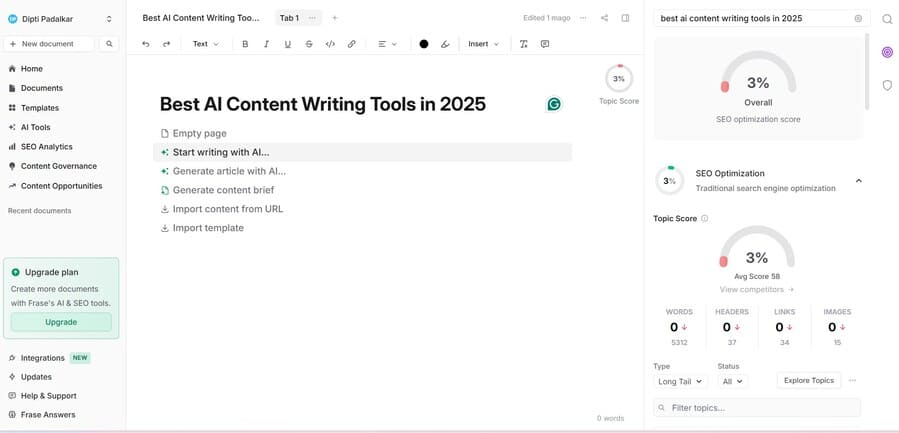Toggle underline formatting

point(288,44)
